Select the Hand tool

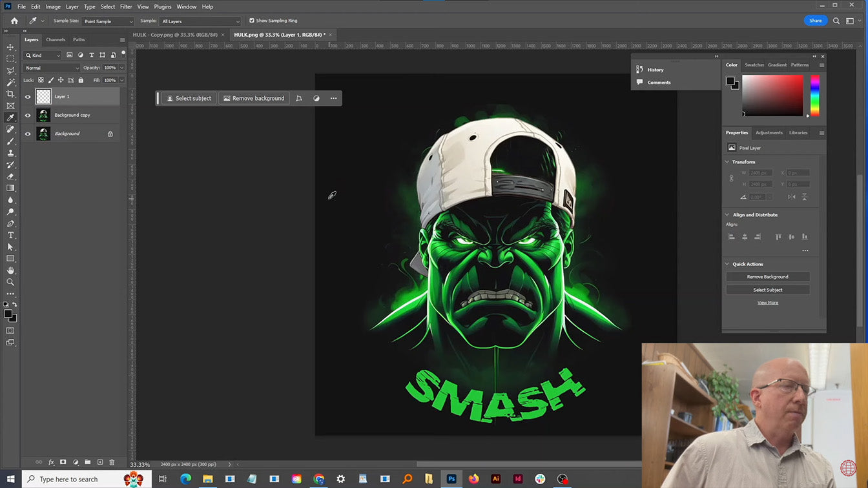pos(10,270)
